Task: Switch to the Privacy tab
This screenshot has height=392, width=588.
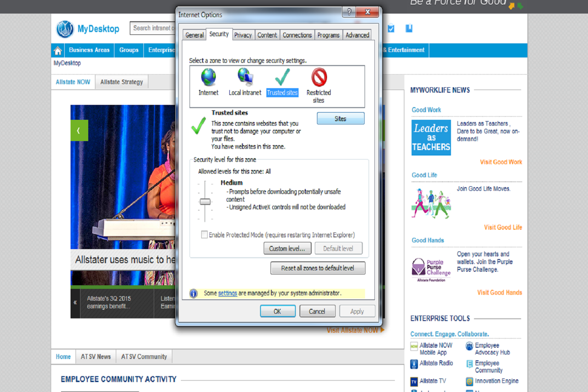Action: (243, 35)
